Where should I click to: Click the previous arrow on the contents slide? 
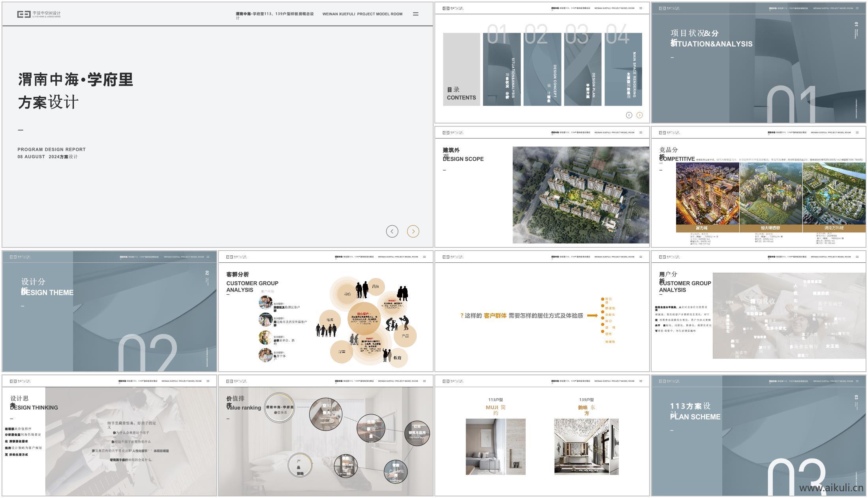coord(629,115)
